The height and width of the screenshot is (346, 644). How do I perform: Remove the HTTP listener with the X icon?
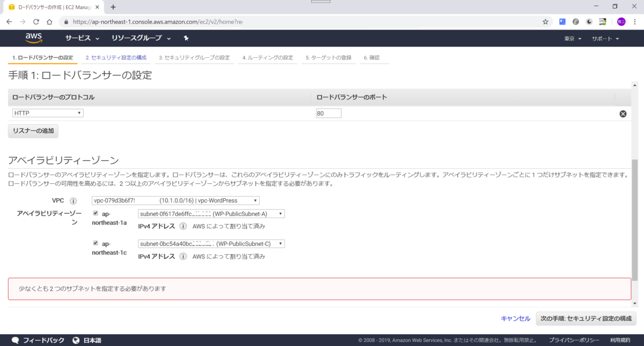[623, 113]
